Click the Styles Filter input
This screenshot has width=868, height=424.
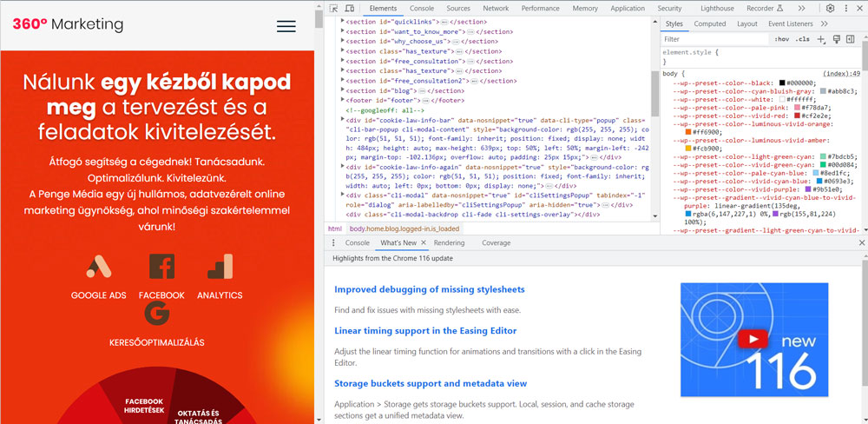(x=715, y=39)
